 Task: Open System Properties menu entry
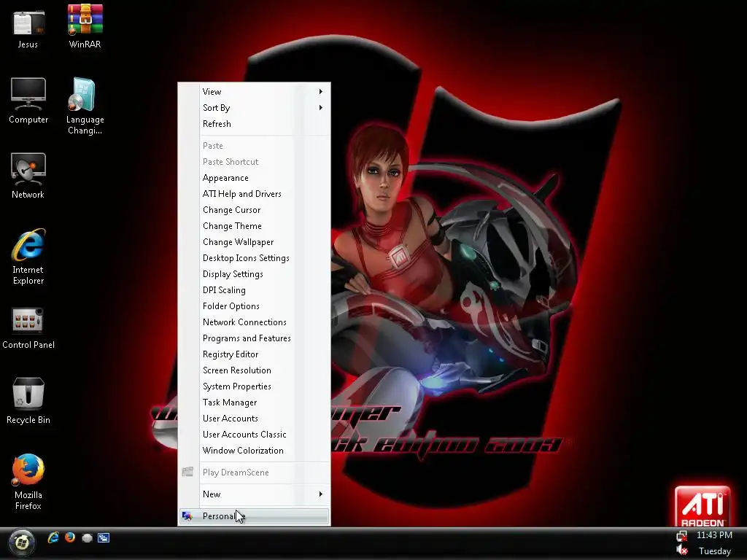pyautogui.click(x=237, y=386)
